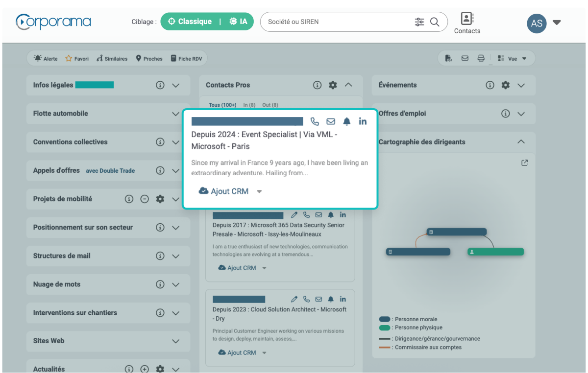Show info about Événements
The width and height of the screenshot is (588, 373).
[x=490, y=85]
